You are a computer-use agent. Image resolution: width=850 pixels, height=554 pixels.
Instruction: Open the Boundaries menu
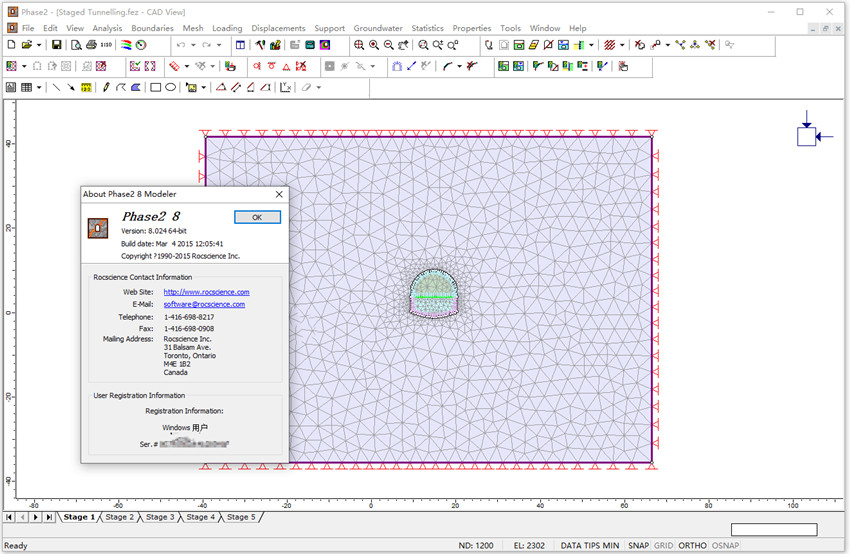click(152, 28)
